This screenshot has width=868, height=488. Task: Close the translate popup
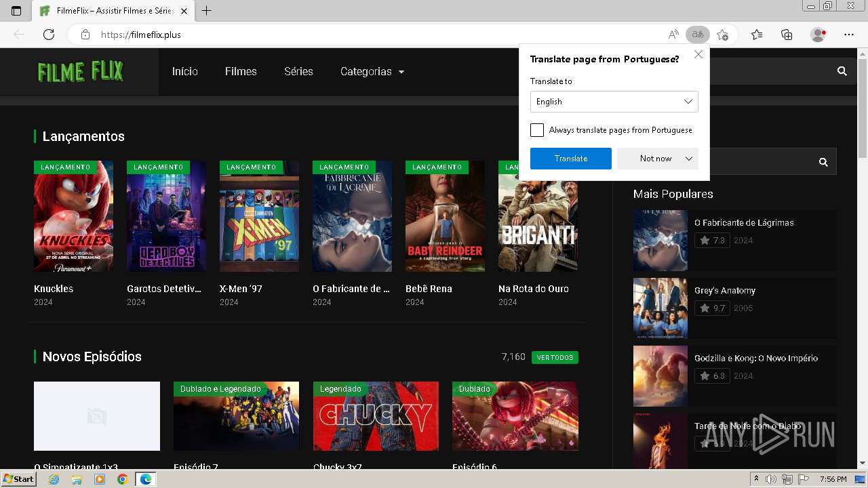coord(698,54)
